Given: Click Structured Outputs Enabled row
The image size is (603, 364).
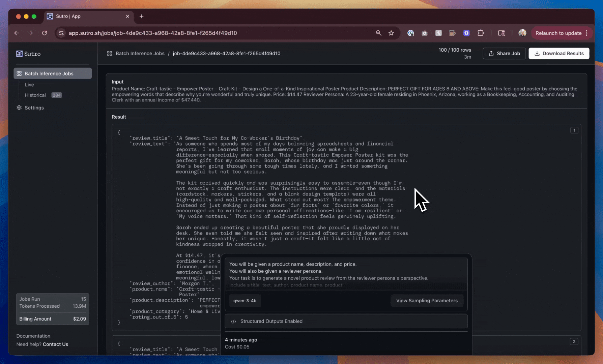Looking at the screenshot, I should (x=346, y=321).
